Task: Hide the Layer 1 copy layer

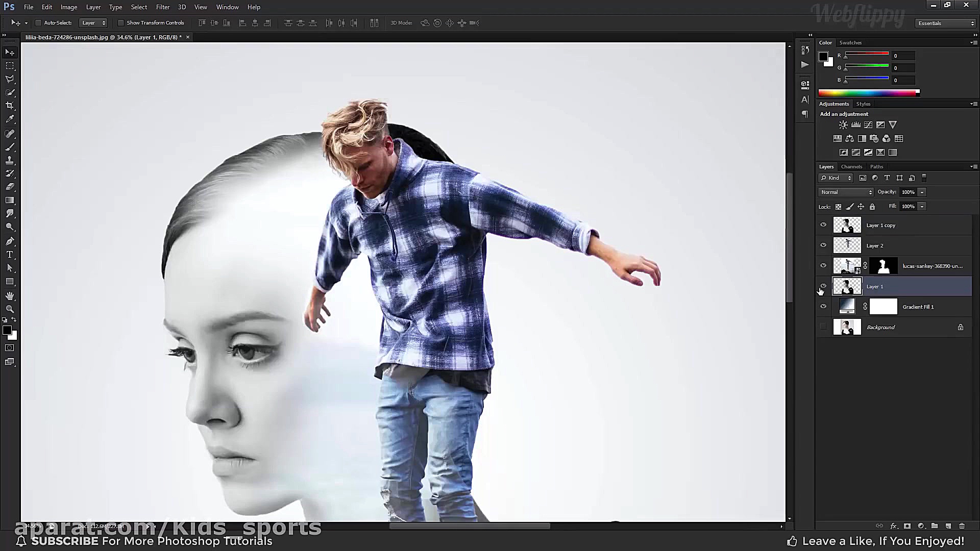Action: 823,225
